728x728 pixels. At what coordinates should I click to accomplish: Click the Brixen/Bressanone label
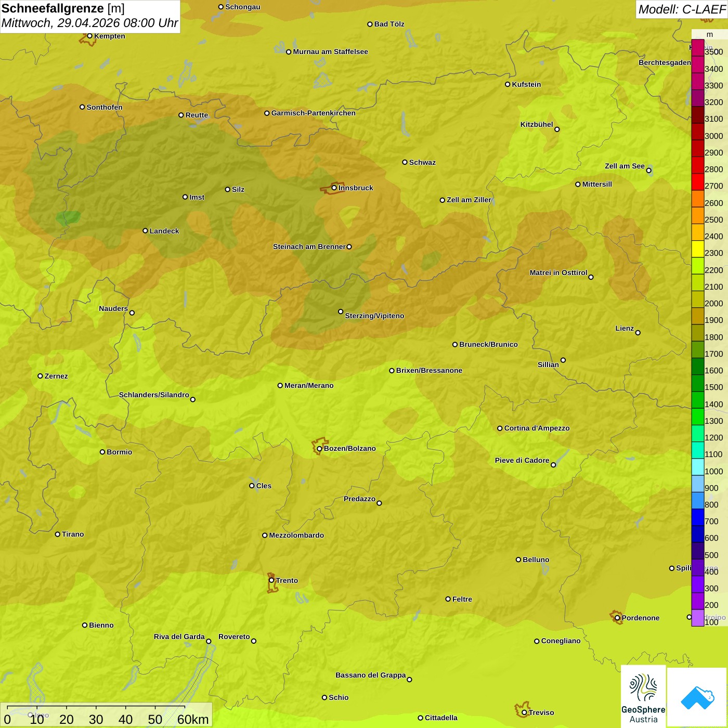click(x=429, y=370)
